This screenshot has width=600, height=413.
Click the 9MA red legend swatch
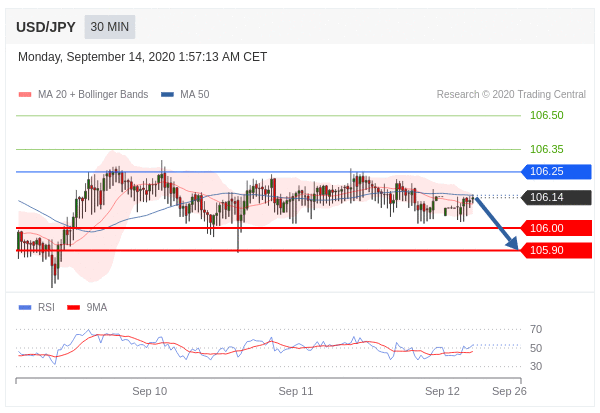tap(73, 307)
